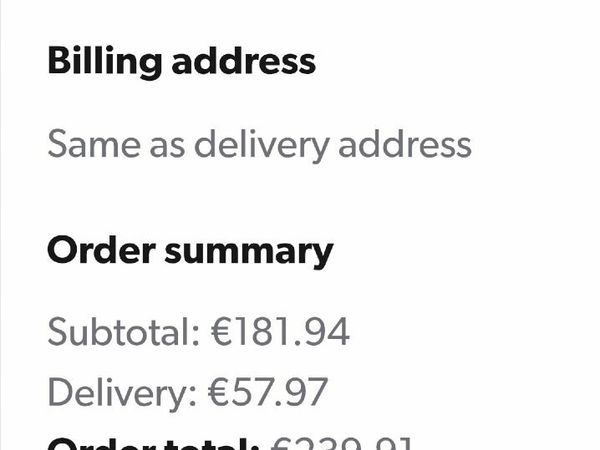
Task: Click the word delivery in gray billing text
Action: [262, 145]
